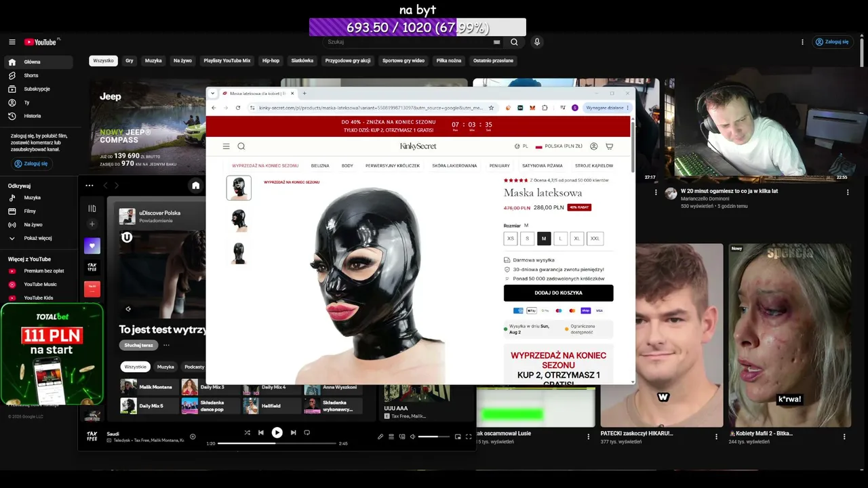Start YouTube voice search with the microphone
This screenshot has width=868, height=488.
pos(537,42)
